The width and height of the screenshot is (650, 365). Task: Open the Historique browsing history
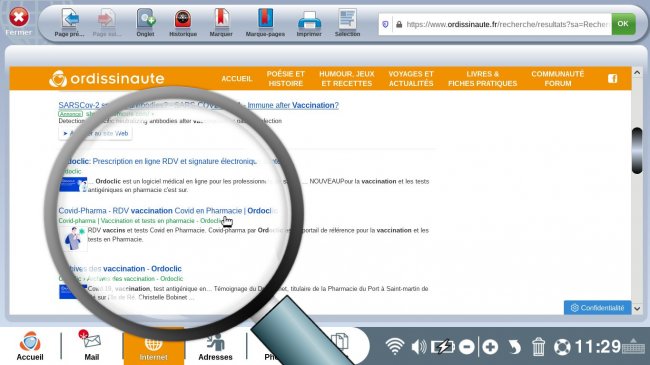183,23
